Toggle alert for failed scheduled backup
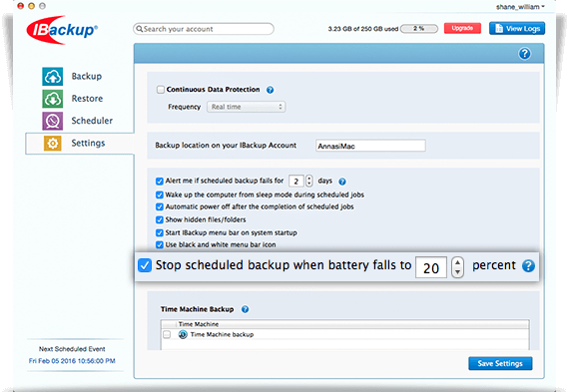Image resolution: width=569 pixels, height=392 pixels. pos(160,181)
